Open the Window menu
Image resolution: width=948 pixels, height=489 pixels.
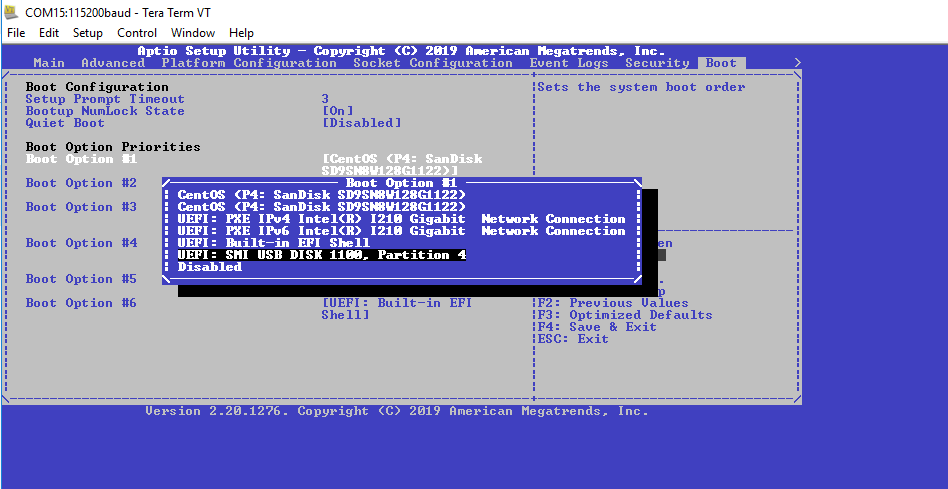[193, 33]
